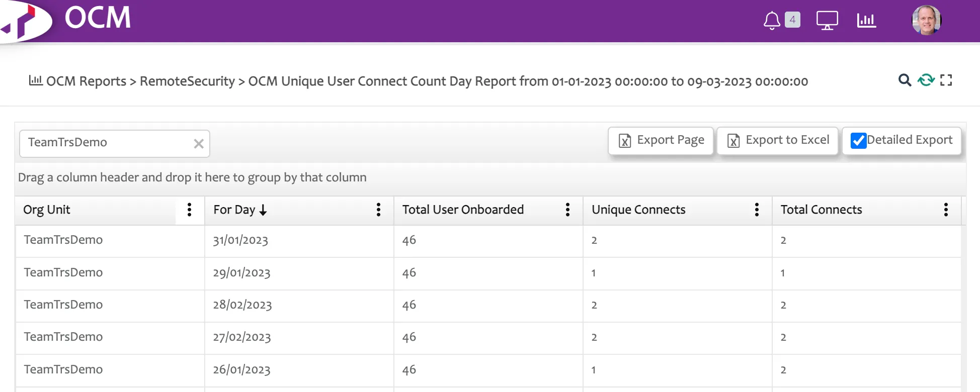980x392 pixels.
Task: Select date cell 26/01/2023
Action: (241, 370)
